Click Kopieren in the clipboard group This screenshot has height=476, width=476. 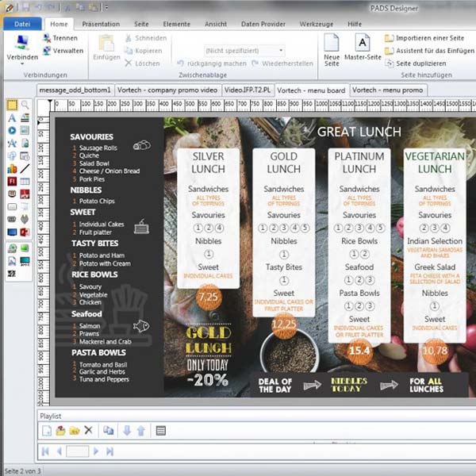click(x=144, y=51)
